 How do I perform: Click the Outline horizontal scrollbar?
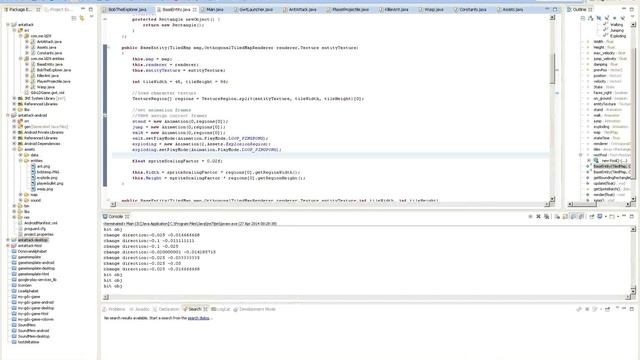[x=600, y=204]
